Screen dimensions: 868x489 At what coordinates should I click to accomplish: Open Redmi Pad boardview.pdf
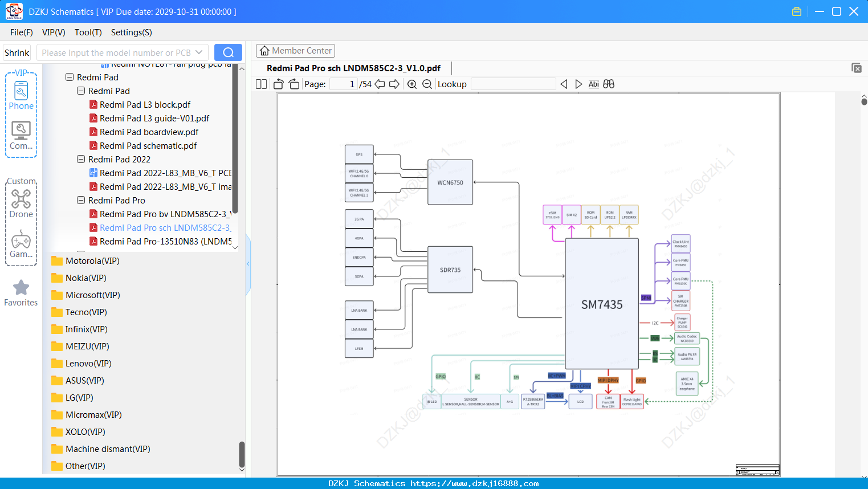[x=144, y=132]
